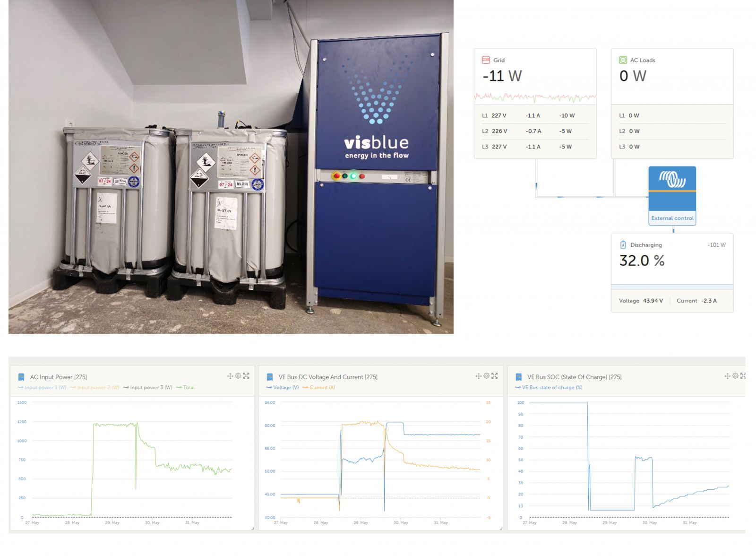The image size is (756, 556).
Task: Toggle VE.Bus state of charge (%) series
Action: pyautogui.click(x=549, y=387)
